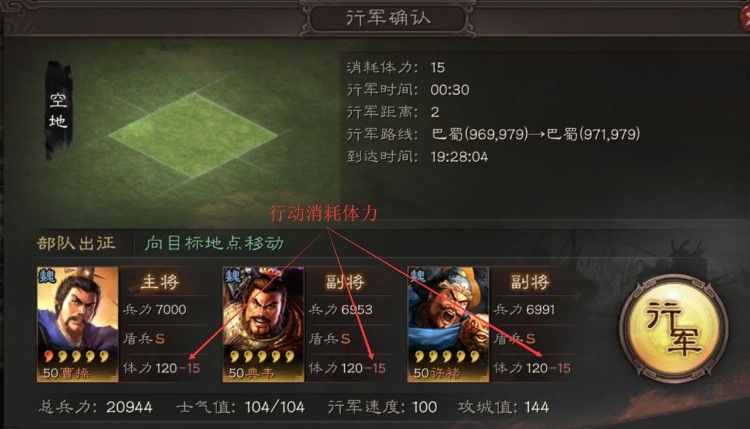750x429 pixels.
Task: Click 曹操's 体力 120-15 stamina value
Action: [x=161, y=368]
